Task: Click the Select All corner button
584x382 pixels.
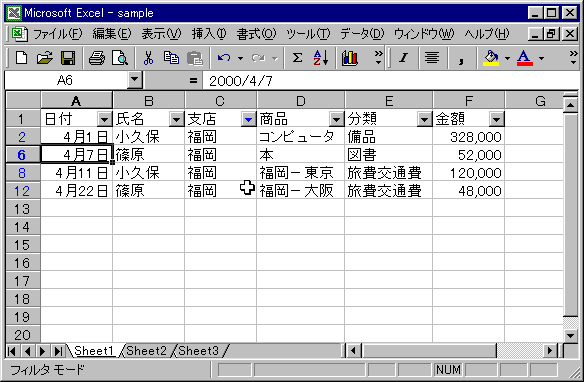Action: click(x=23, y=101)
